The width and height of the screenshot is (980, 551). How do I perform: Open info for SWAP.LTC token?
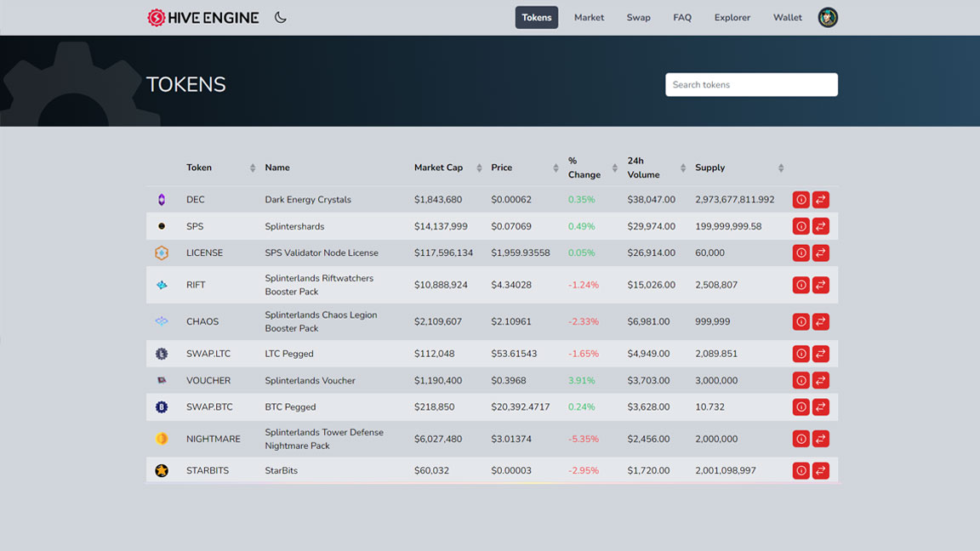[x=801, y=354]
